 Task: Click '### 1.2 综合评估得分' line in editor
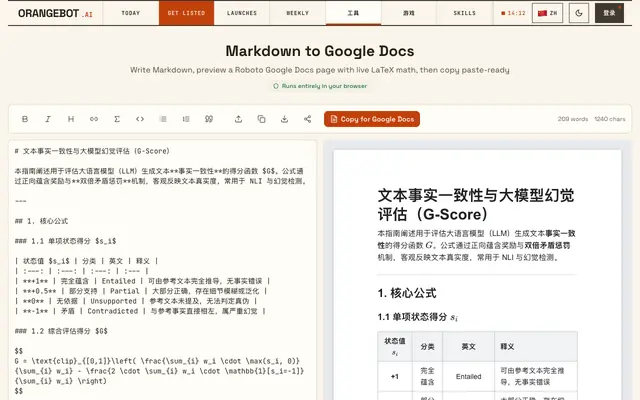(61, 331)
